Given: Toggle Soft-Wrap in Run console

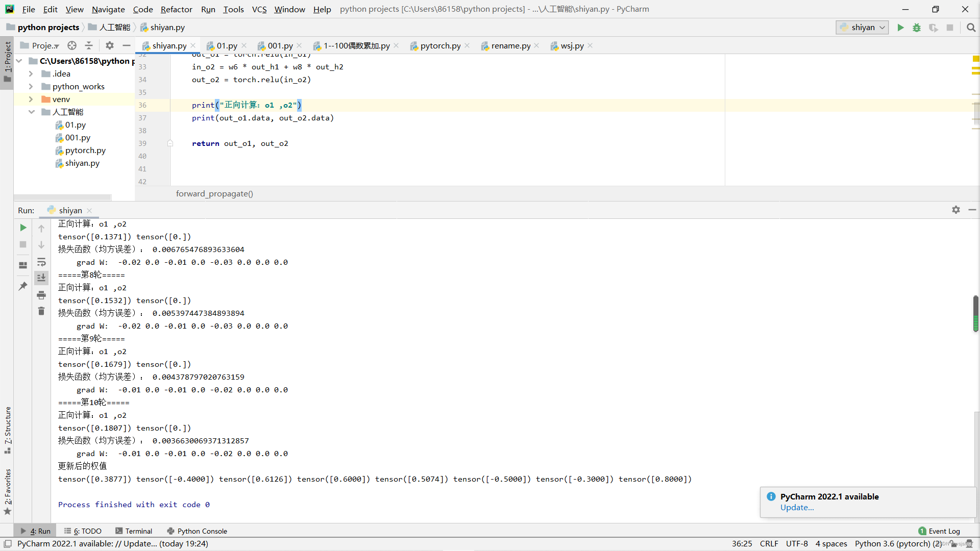Looking at the screenshot, I should pos(41,262).
